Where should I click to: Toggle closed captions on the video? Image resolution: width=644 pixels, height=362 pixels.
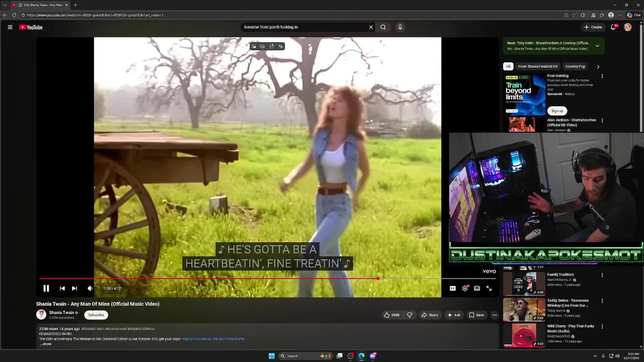[453, 288]
